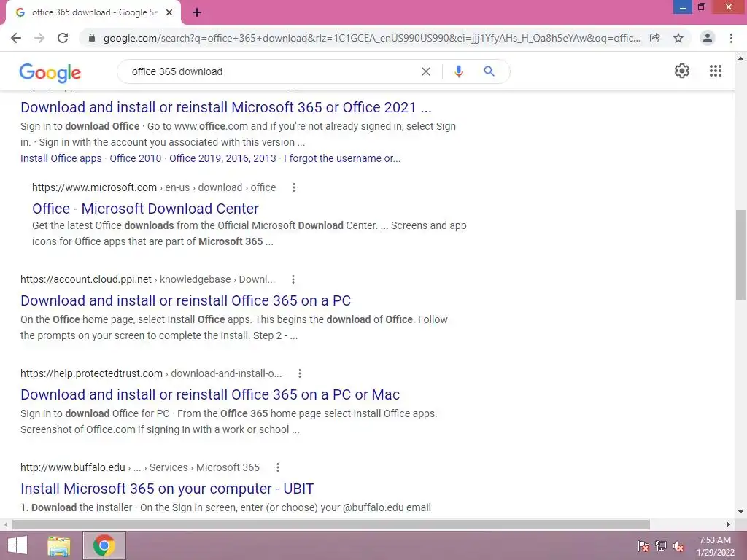Image resolution: width=747 pixels, height=560 pixels.
Task: Open a new browser tab
Action: (x=197, y=12)
